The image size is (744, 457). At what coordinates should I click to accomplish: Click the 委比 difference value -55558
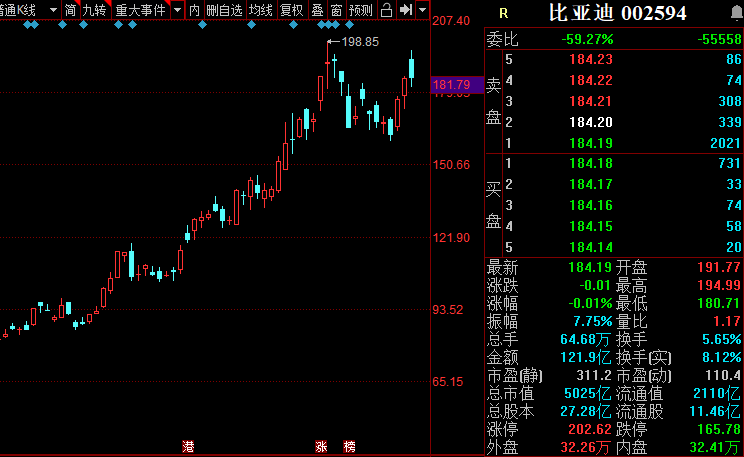tap(719, 39)
